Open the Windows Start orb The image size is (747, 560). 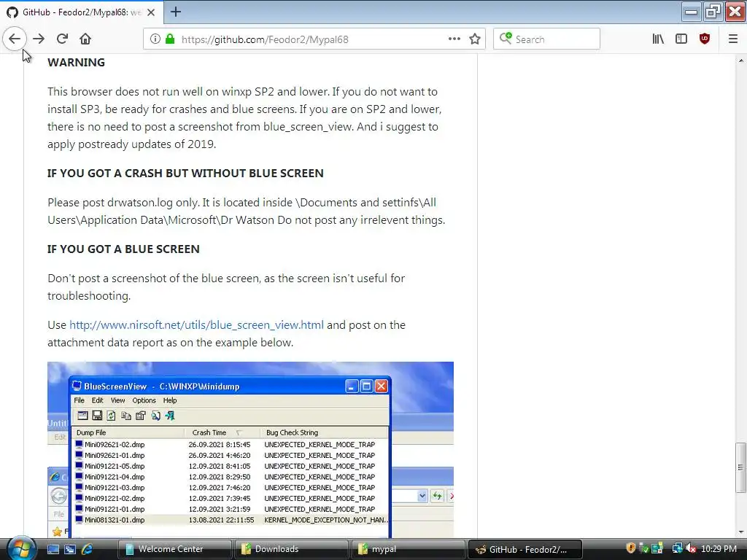coord(20,548)
